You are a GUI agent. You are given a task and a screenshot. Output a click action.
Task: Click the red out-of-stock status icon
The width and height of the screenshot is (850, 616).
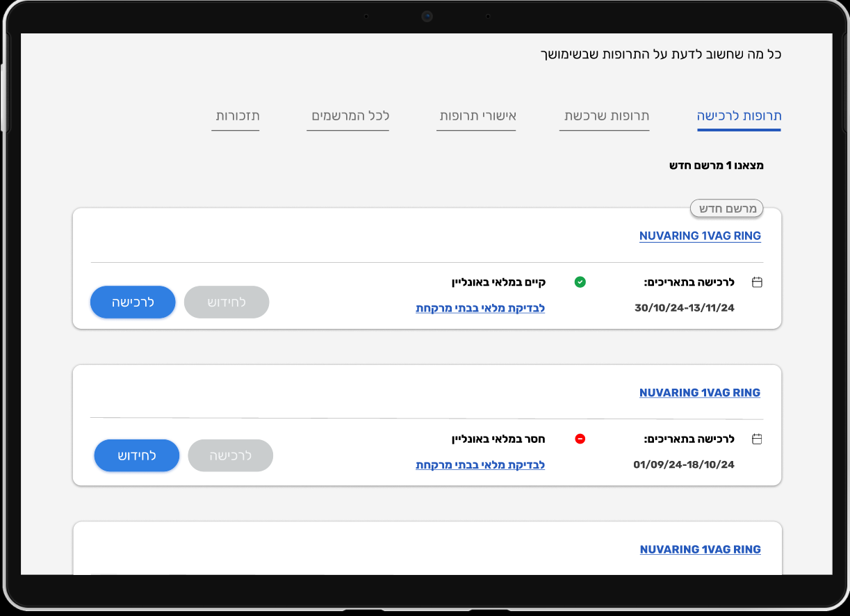580,439
